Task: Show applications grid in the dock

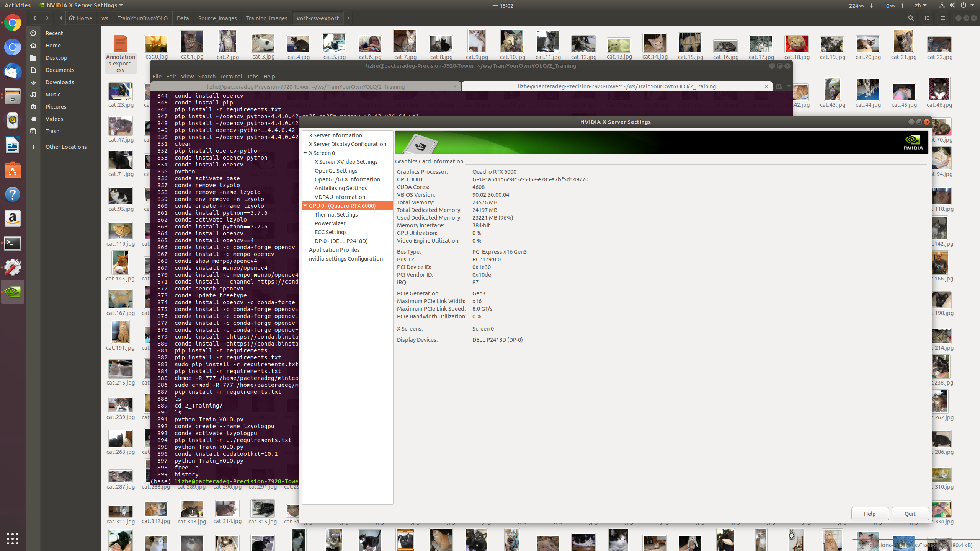Action: [x=13, y=538]
